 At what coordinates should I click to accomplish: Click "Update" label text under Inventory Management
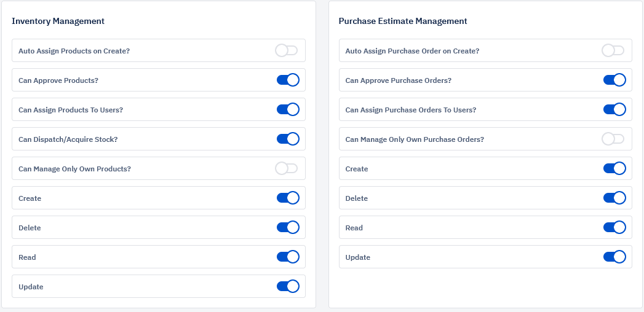(31, 287)
